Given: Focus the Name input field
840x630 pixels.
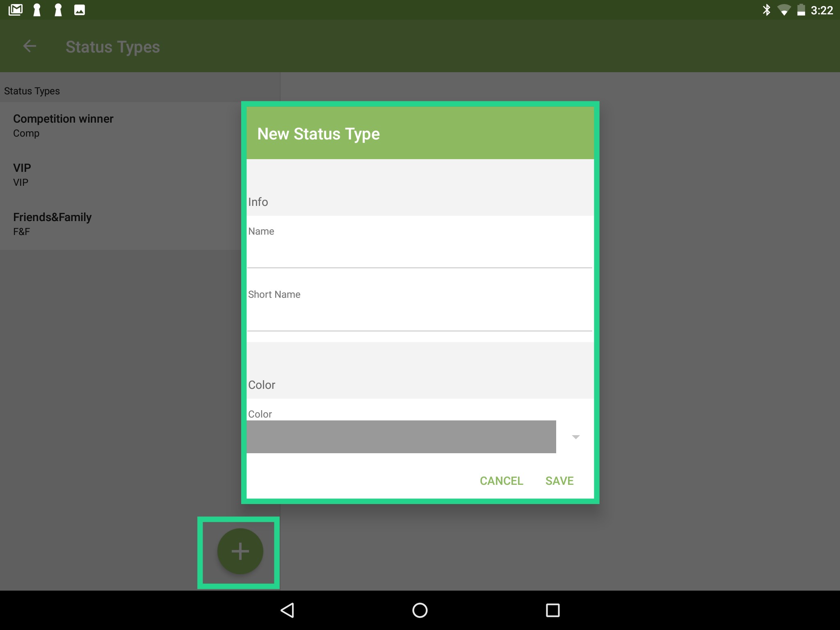Looking at the screenshot, I should (420, 253).
